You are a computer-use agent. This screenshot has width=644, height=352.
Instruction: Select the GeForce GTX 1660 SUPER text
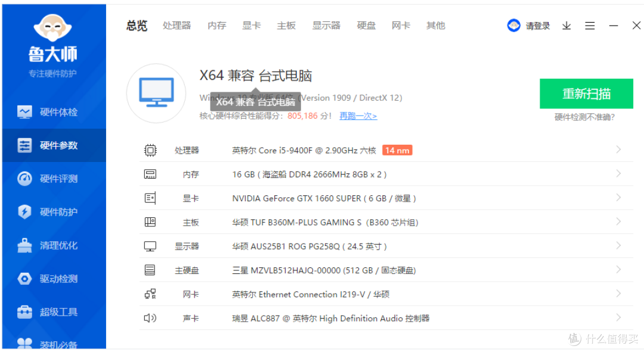(x=324, y=198)
